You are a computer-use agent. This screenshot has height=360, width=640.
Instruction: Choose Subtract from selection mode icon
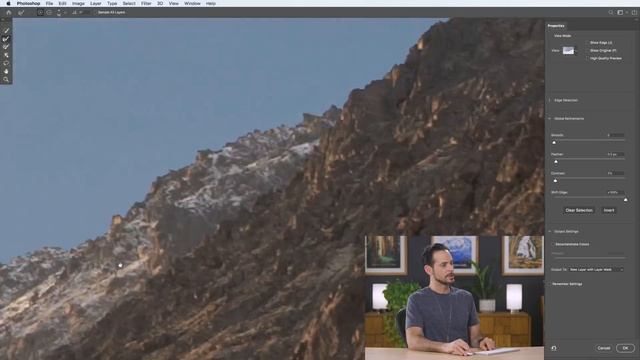pos(49,13)
